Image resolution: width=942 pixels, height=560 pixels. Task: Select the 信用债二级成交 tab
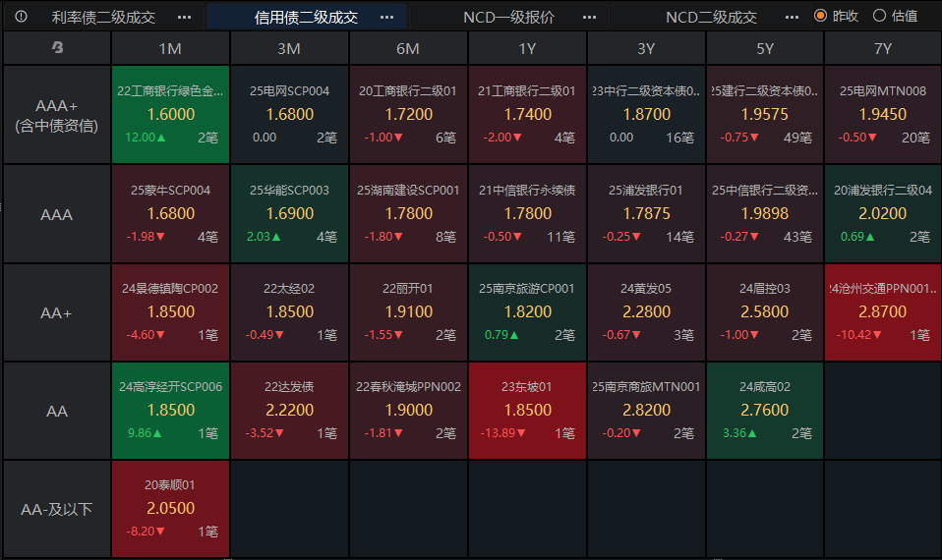[306, 17]
